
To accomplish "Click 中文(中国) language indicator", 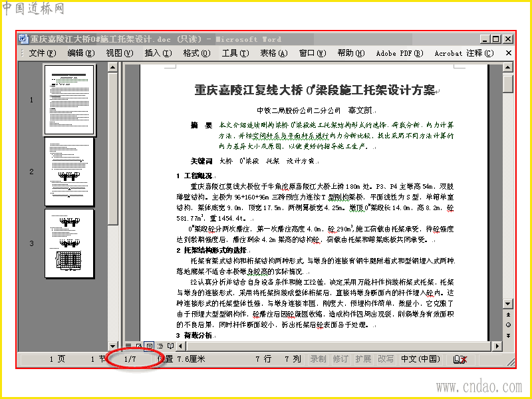I will (x=420, y=359).
